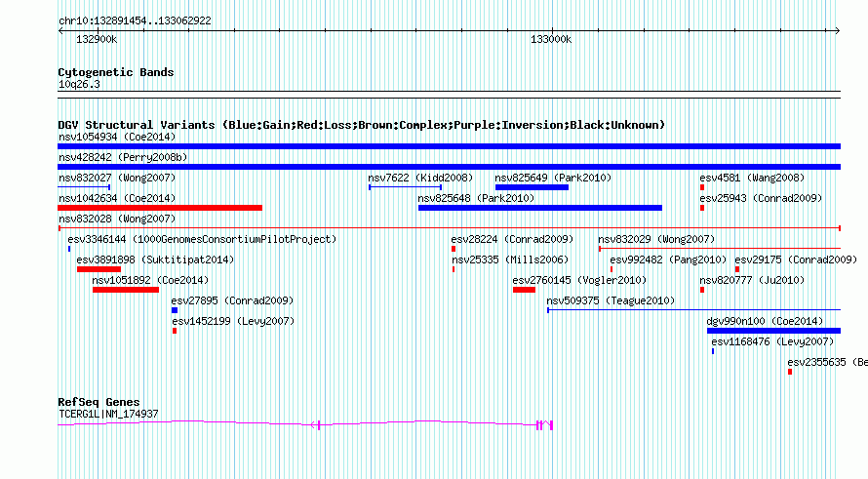This screenshot has width=868, height=479.
Task: Click the nsv832028 (Wong2007) label
Action: (117, 219)
